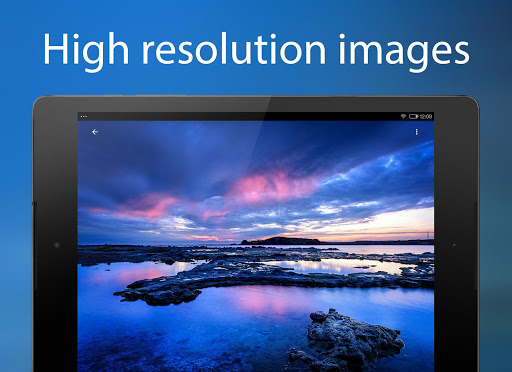Tap the island silhouette on the horizon
This screenshot has height=372, width=512.
[x=282, y=240]
